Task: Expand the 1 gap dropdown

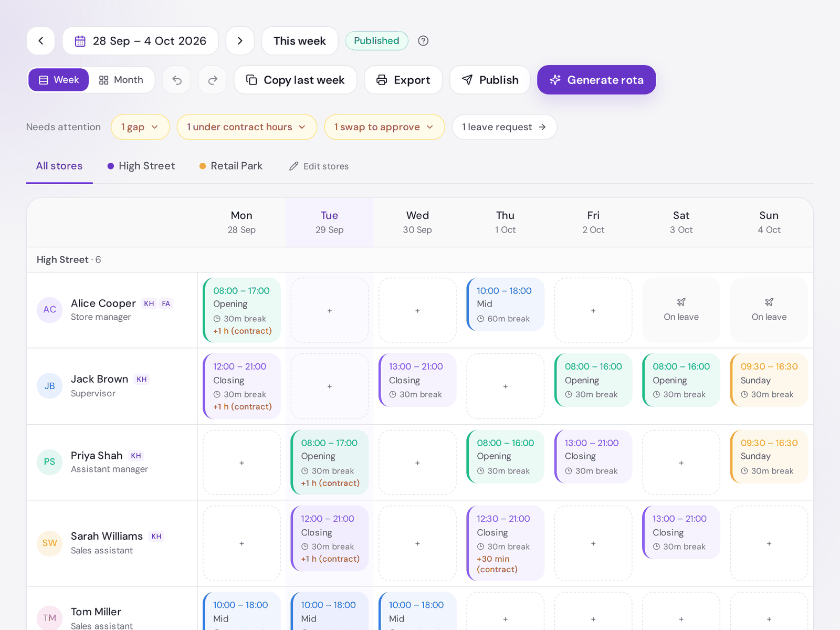Action: click(x=140, y=127)
